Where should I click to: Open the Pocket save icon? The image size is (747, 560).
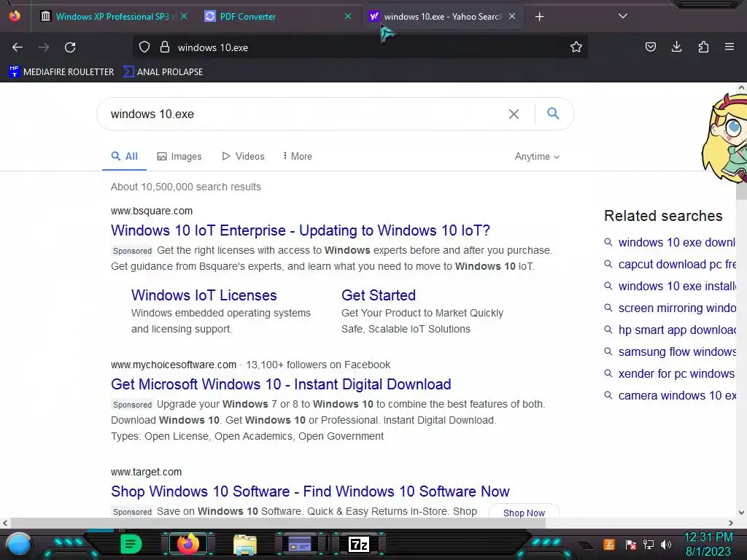(x=651, y=47)
